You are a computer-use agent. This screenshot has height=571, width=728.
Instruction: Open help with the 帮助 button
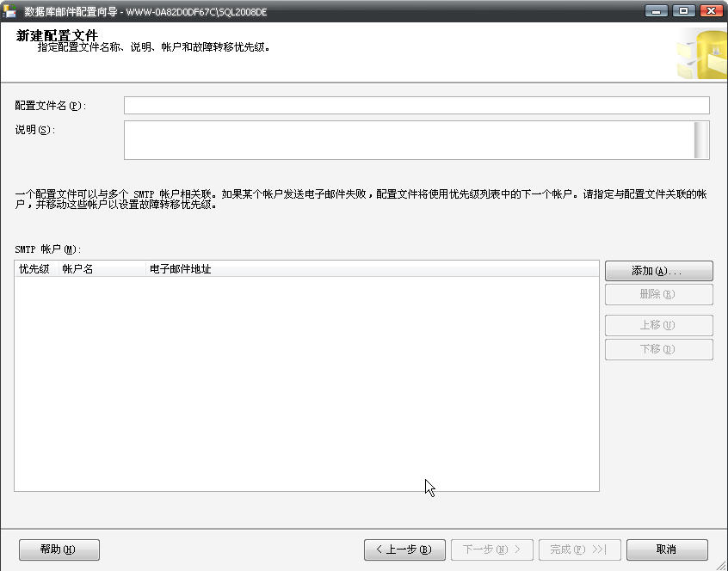(59, 550)
